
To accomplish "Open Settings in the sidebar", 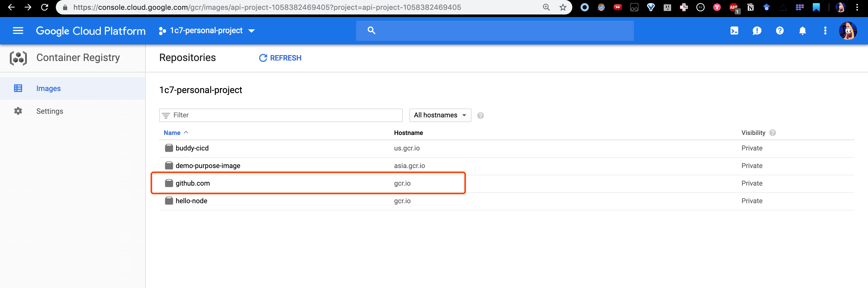I will (50, 111).
